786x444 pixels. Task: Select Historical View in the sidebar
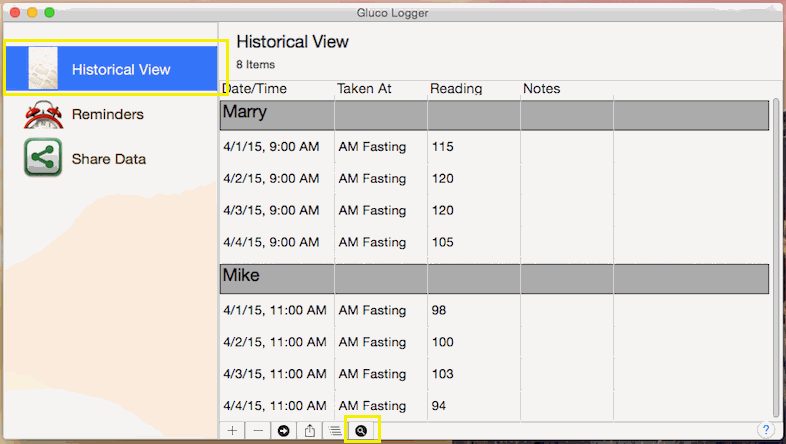click(120, 70)
